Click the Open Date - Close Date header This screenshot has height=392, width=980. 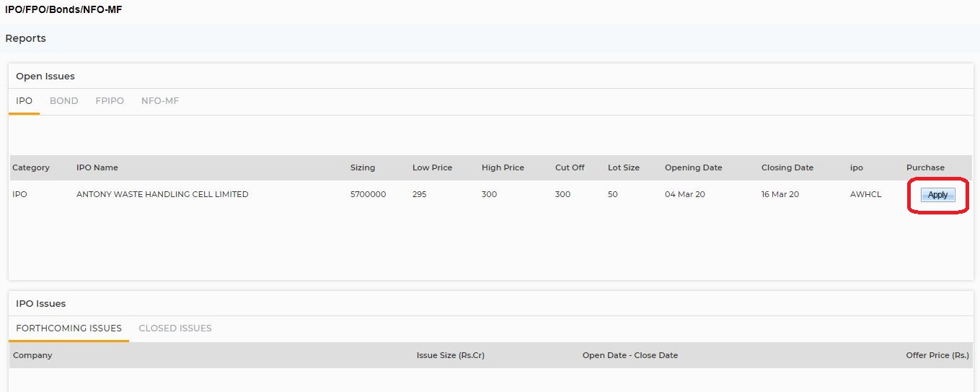point(630,355)
